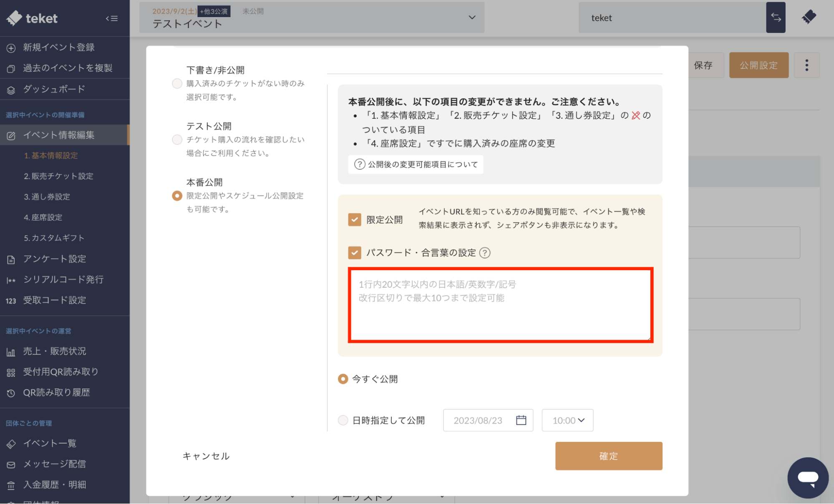The image size is (834, 504).
Task: Click キャンセル to close dialog
Action: (206, 456)
